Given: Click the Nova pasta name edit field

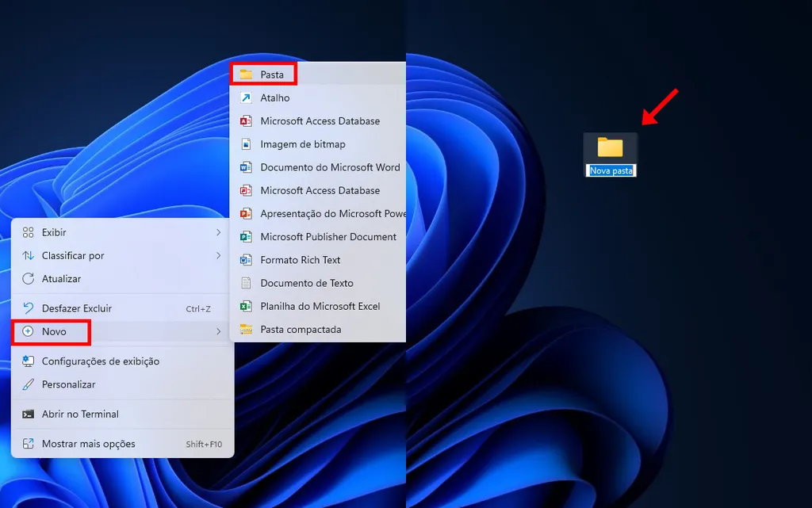Looking at the screenshot, I should [x=611, y=170].
